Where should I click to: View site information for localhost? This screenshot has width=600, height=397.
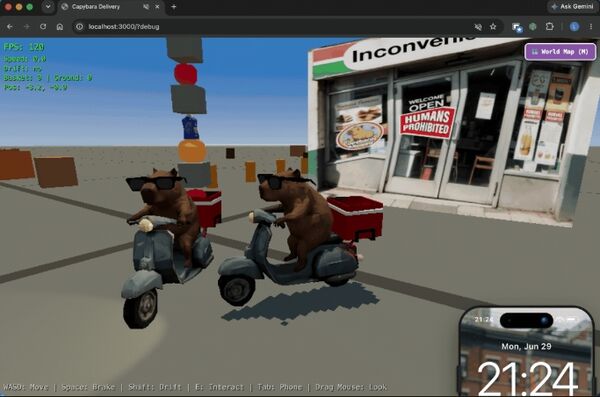point(79,27)
